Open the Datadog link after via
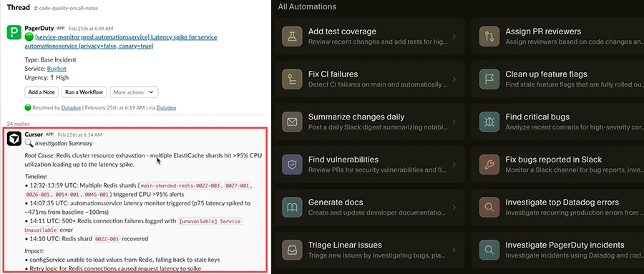644x274 pixels. (x=166, y=107)
